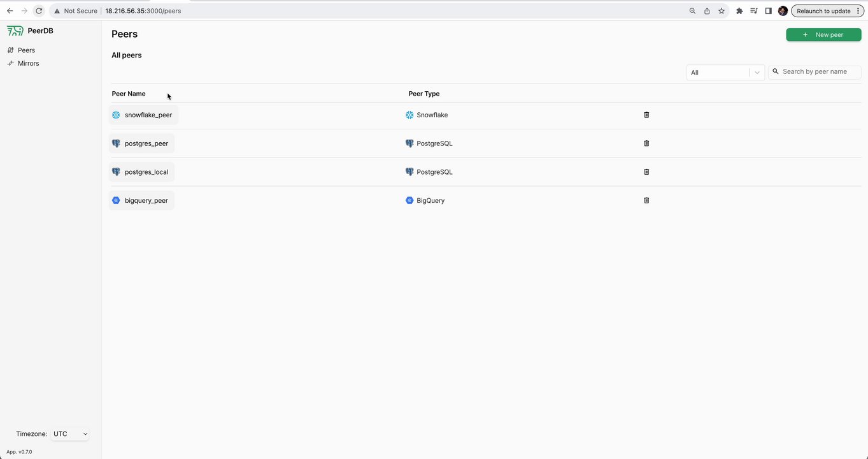Viewport: 868px width, 459px height.
Task: Click the share page icon in address bar
Action: pyautogui.click(x=707, y=11)
